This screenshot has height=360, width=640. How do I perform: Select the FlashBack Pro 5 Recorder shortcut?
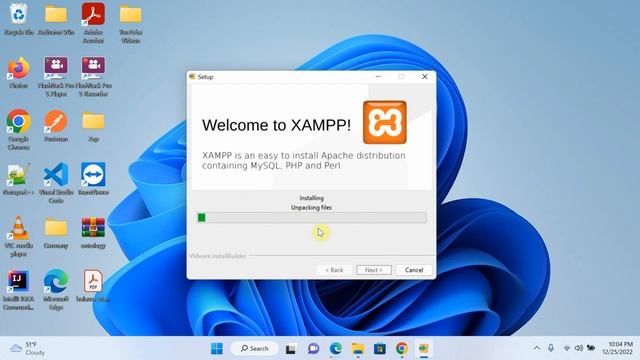click(93, 77)
